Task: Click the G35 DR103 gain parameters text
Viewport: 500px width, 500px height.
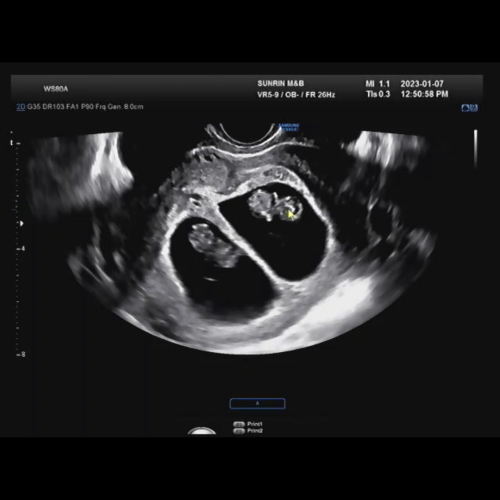Action: coord(46,107)
